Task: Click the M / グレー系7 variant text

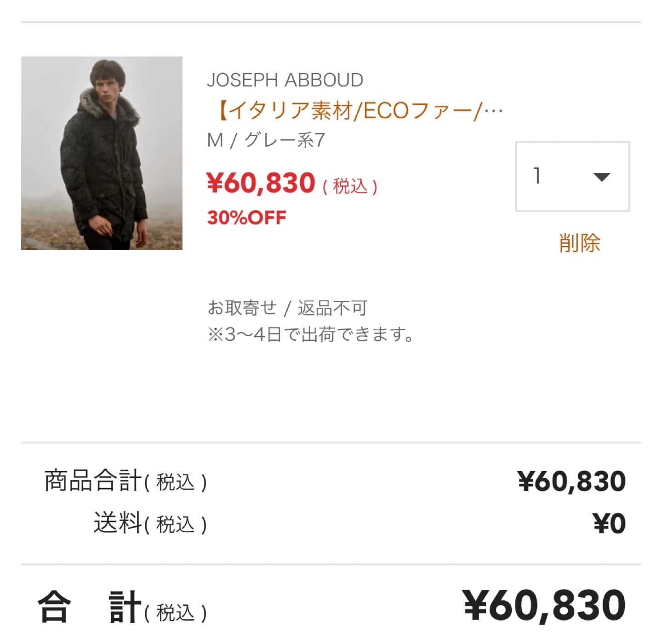Action: (x=266, y=140)
